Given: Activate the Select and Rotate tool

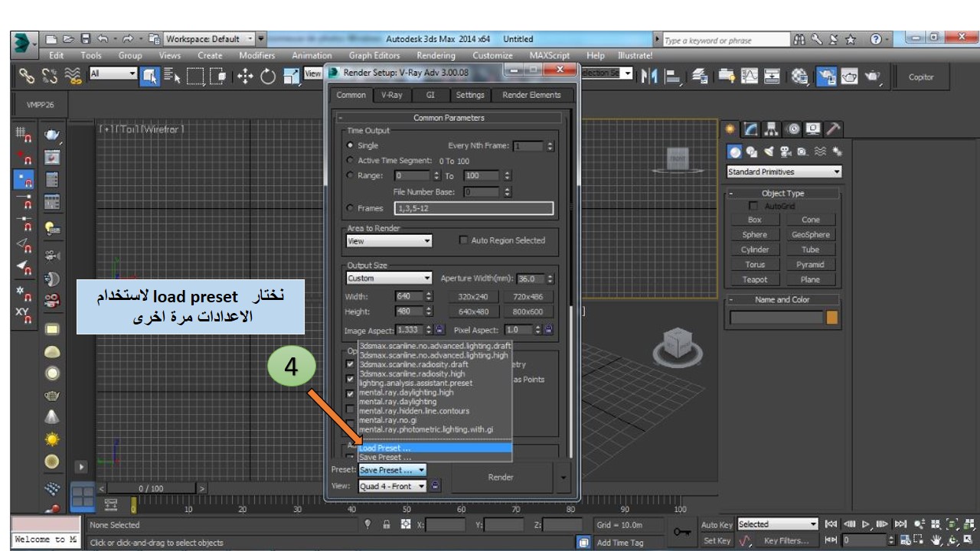Looking at the screenshot, I should (x=269, y=76).
